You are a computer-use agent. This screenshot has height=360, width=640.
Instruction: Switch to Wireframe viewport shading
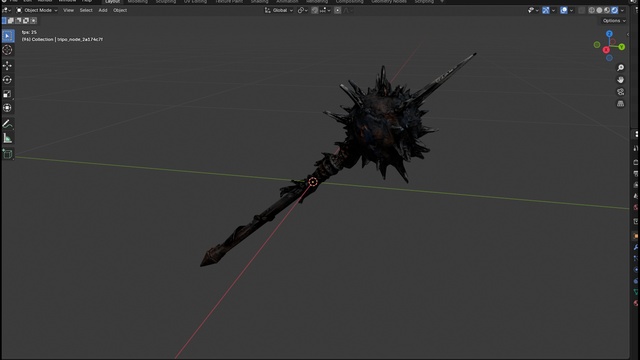pyautogui.click(x=591, y=10)
